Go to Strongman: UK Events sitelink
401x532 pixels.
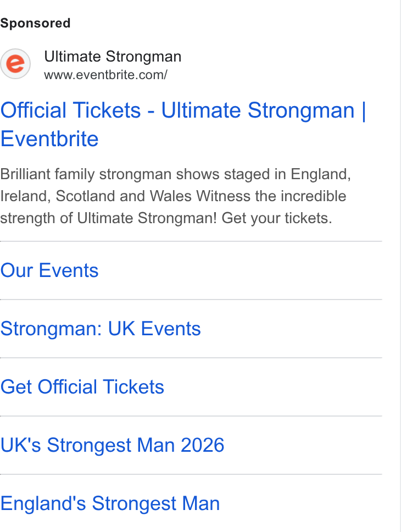[101, 329]
